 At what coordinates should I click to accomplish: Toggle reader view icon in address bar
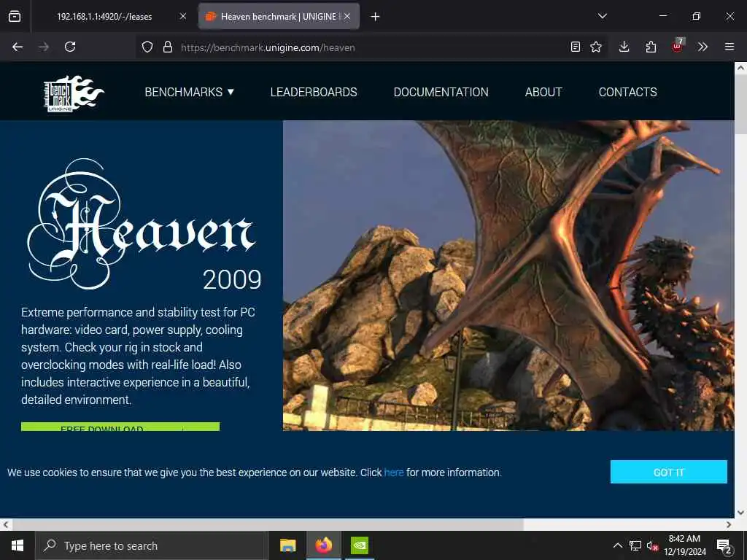click(576, 47)
